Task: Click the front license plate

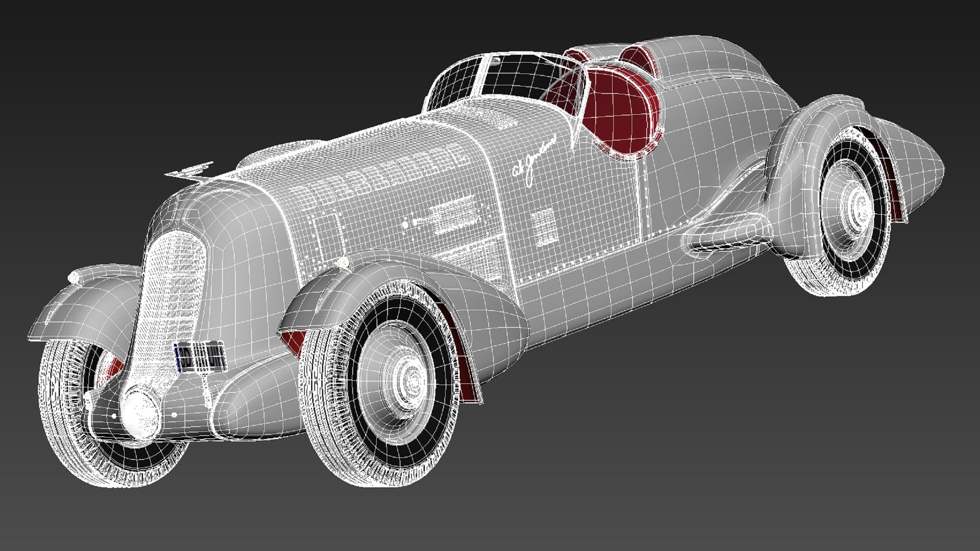Action: pos(200,356)
